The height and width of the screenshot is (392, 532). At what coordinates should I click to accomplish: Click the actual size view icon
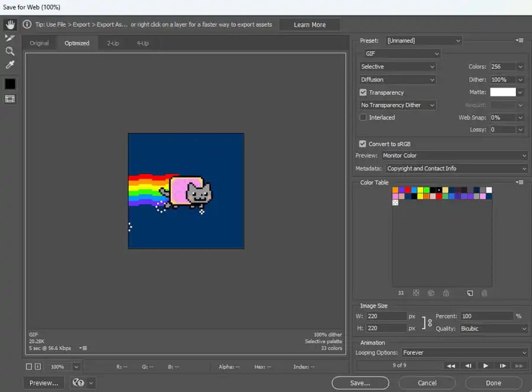(x=38, y=367)
